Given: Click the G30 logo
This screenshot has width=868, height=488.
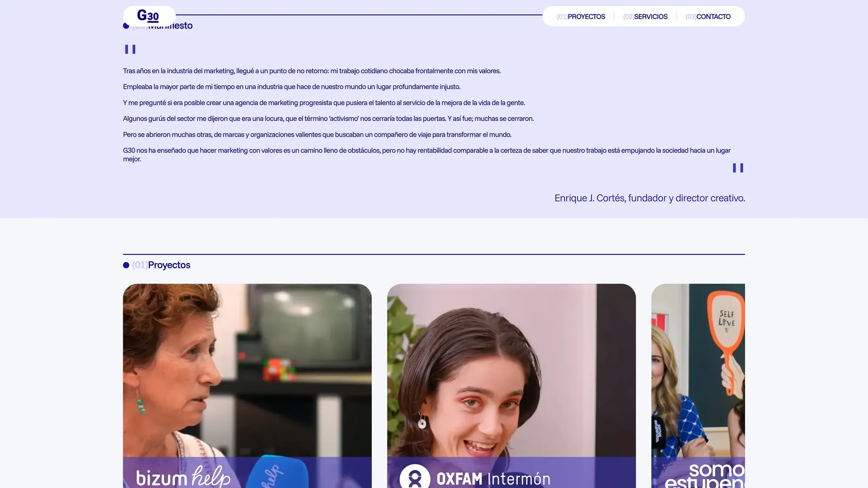Looking at the screenshot, I should (148, 16).
